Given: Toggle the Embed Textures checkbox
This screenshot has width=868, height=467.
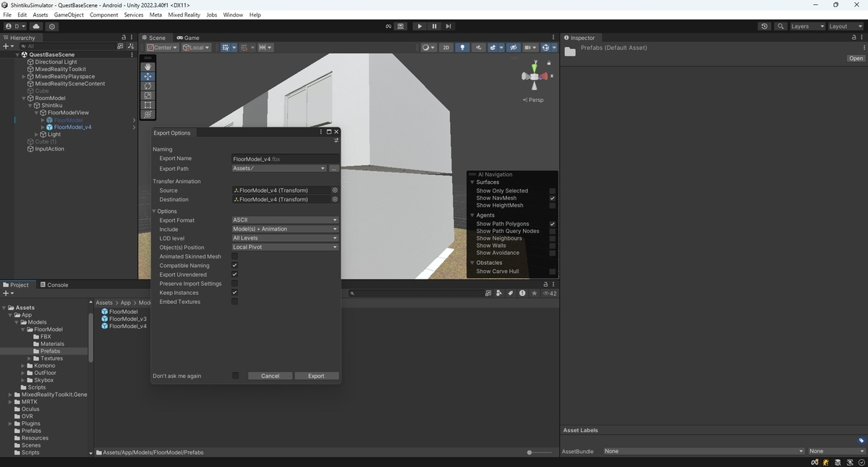Looking at the screenshot, I should [234, 302].
